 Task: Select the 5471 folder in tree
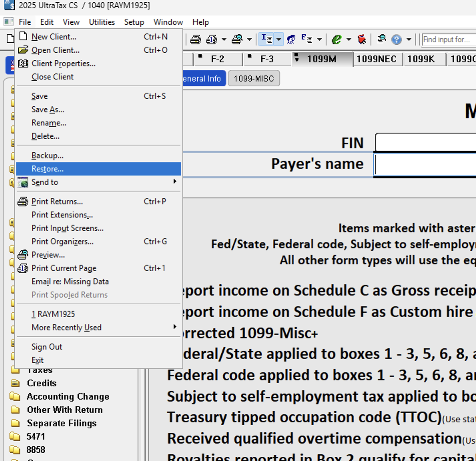pos(36,436)
